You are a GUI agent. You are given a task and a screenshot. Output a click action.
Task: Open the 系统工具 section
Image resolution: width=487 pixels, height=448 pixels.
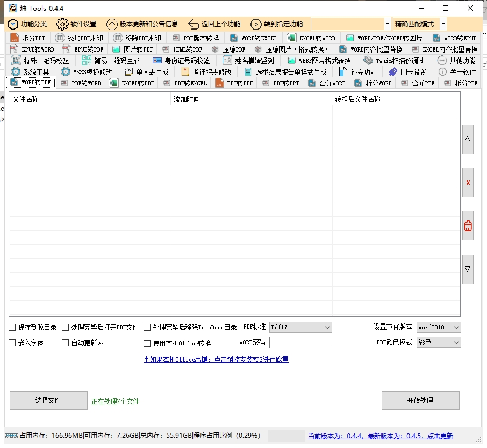[30, 72]
